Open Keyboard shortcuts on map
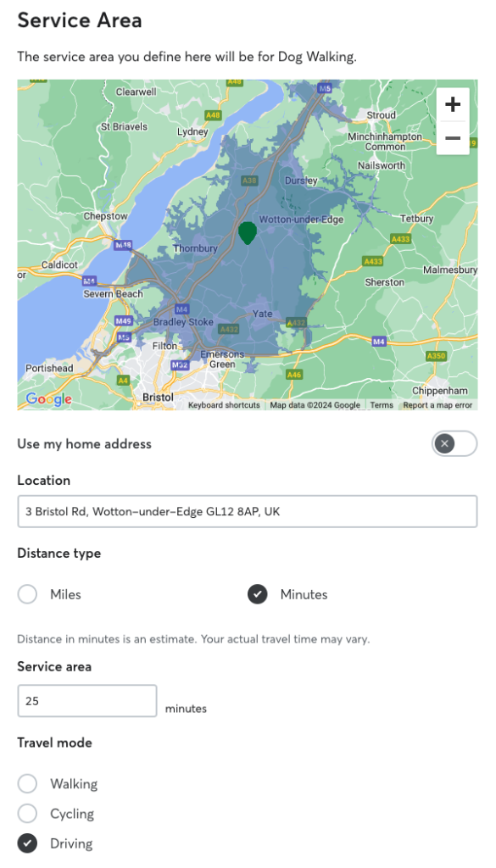This screenshot has width=496, height=868. (x=224, y=405)
